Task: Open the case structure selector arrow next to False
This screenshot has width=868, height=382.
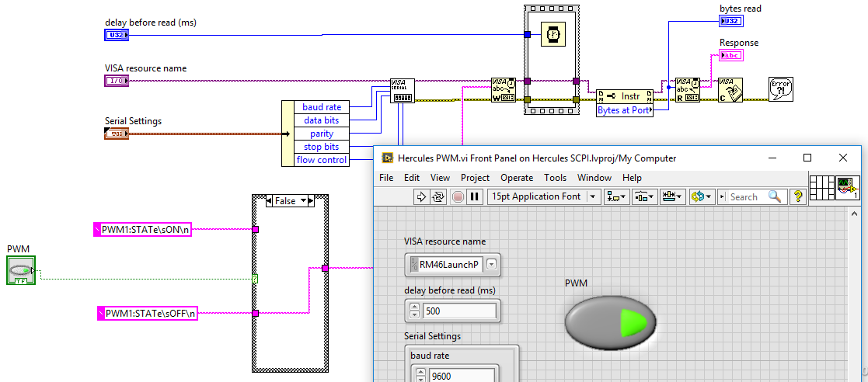Action: tap(305, 201)
